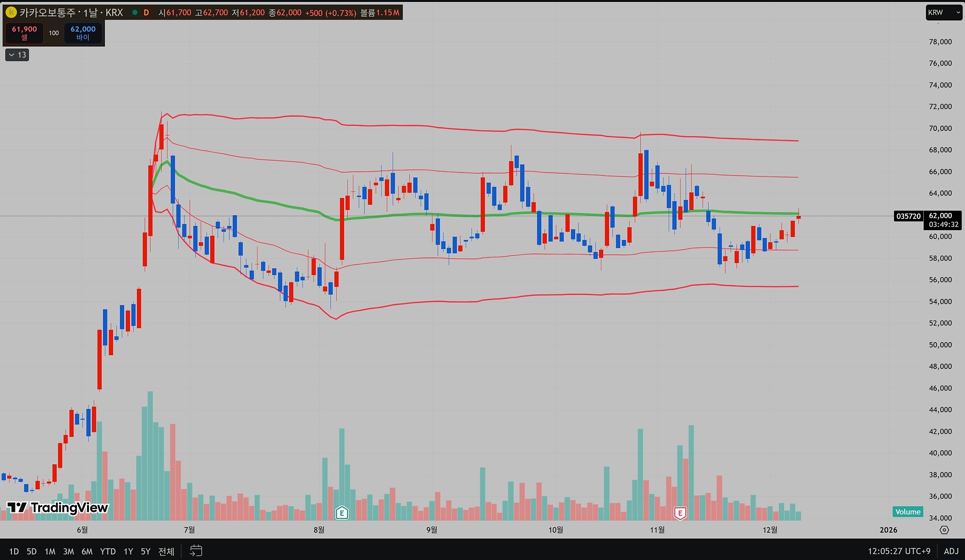Click the TradingView logo

coord(57,508)
